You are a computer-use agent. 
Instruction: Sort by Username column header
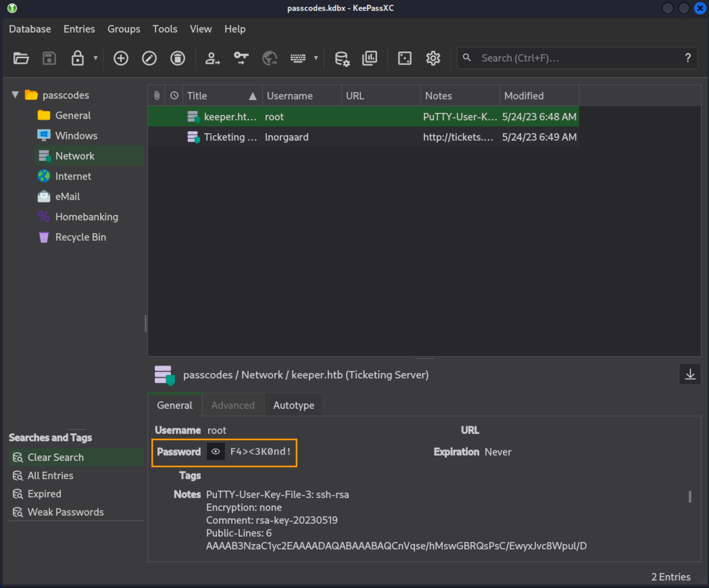point(302,96)
